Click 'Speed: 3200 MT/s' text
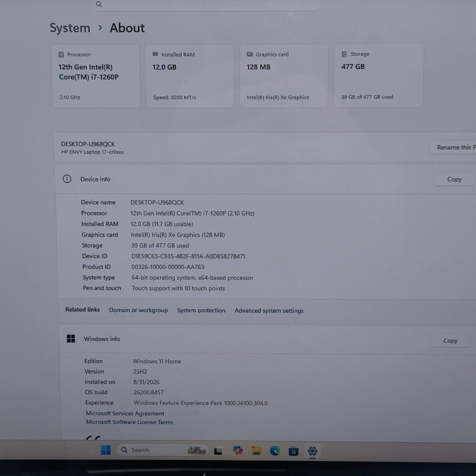476x476 pixels. click(x=175, y=97)
